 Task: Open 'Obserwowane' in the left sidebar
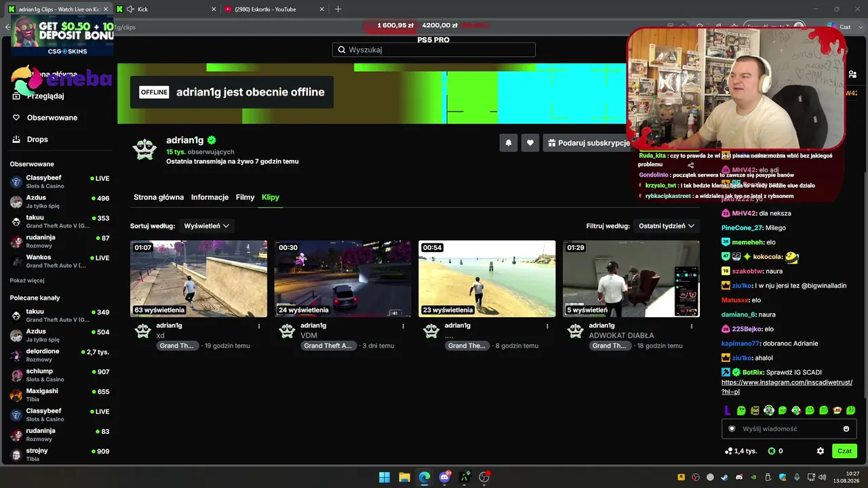(52, 117)
